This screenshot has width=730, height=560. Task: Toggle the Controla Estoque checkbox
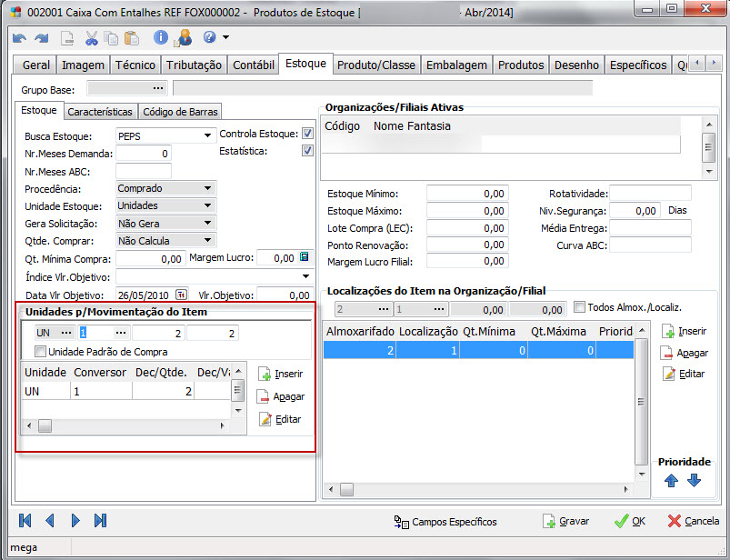tap(307, 135)
